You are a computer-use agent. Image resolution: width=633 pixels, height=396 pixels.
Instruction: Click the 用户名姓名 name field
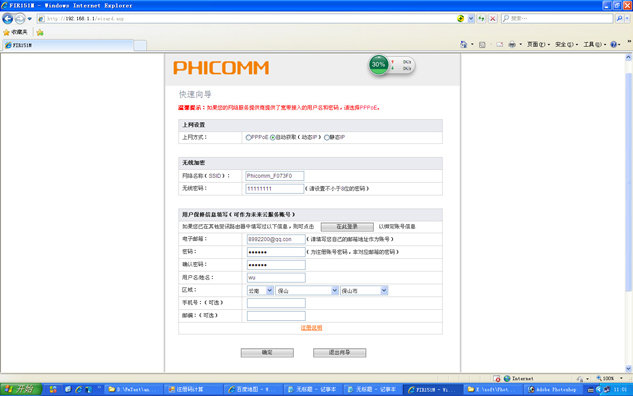click(276, 278)
